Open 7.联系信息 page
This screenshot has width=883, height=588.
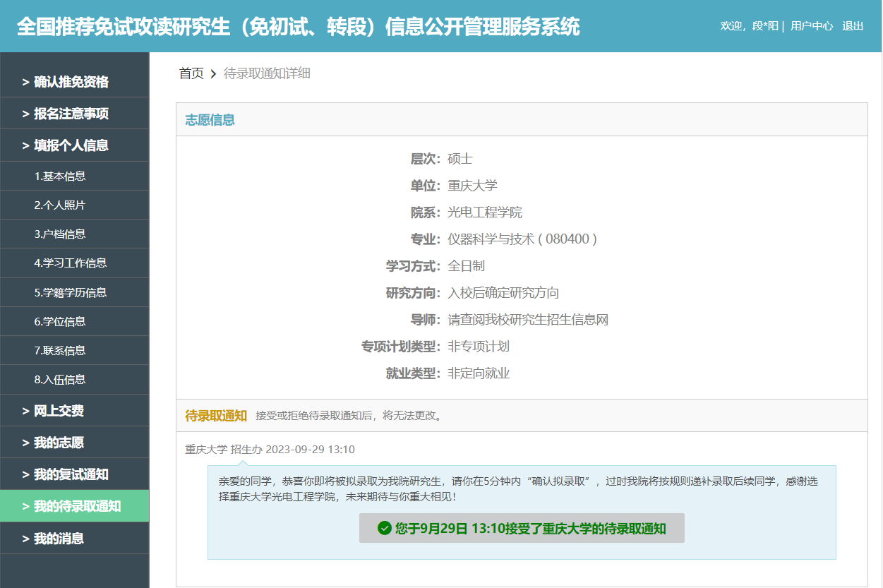pyautogui.click(x=60, y=350)
